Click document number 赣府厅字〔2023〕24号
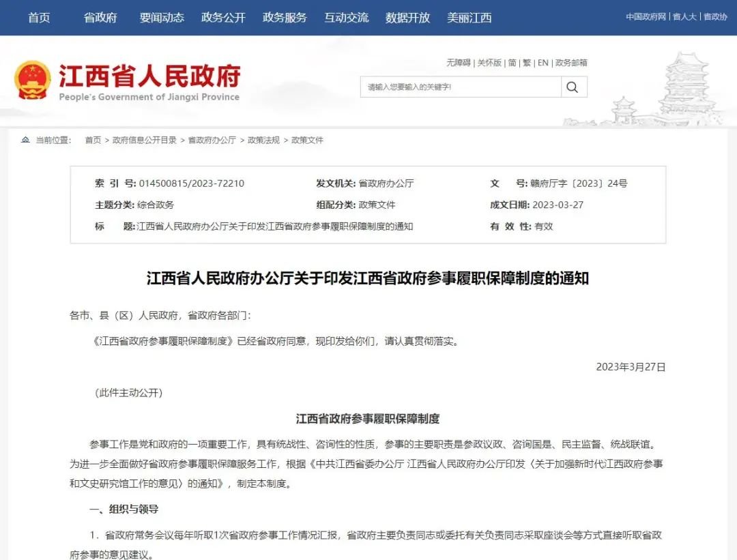This screenshot has width=737, height=560. 579,183
